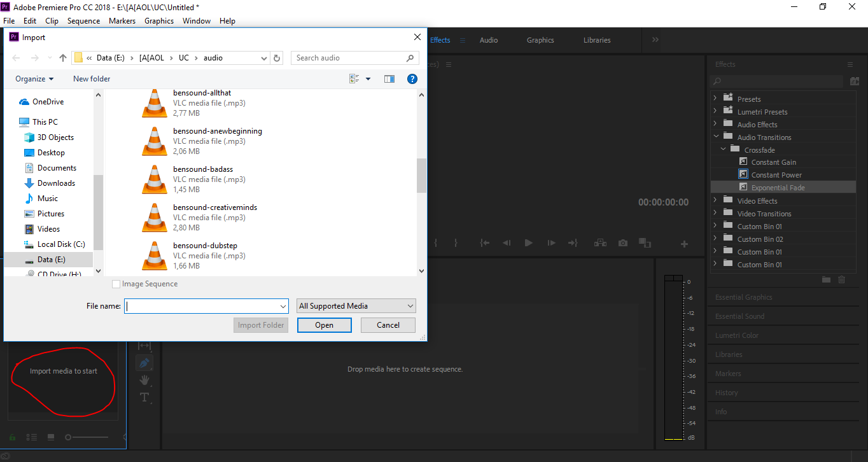Image resolution: width=868 pixels, height=462 pixels.
Task: Expand Audio Effects folder
Action: click(x=715, y=124)
